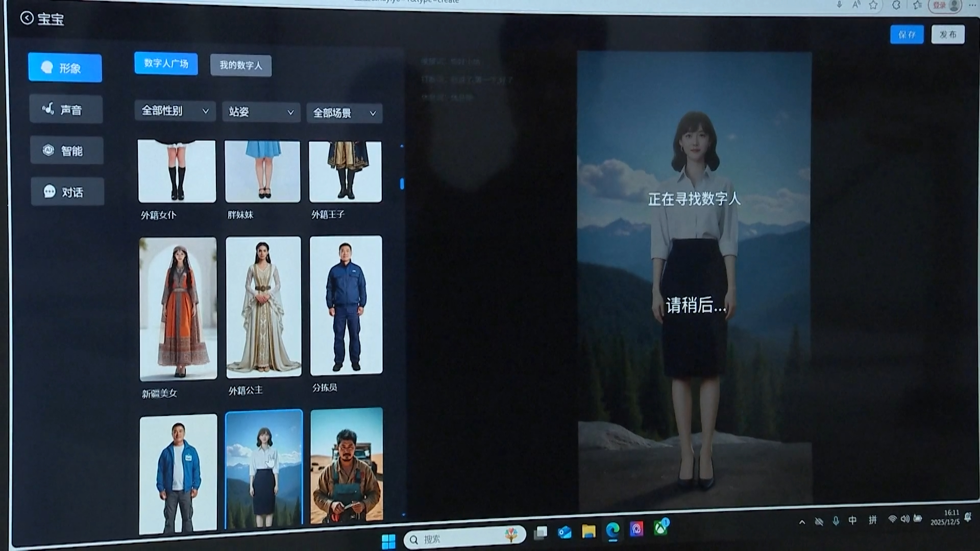Viewport: 980px width, 551px height.
Task: Expand the 全部场景 scene dropdown
Action: coord(344,113)
